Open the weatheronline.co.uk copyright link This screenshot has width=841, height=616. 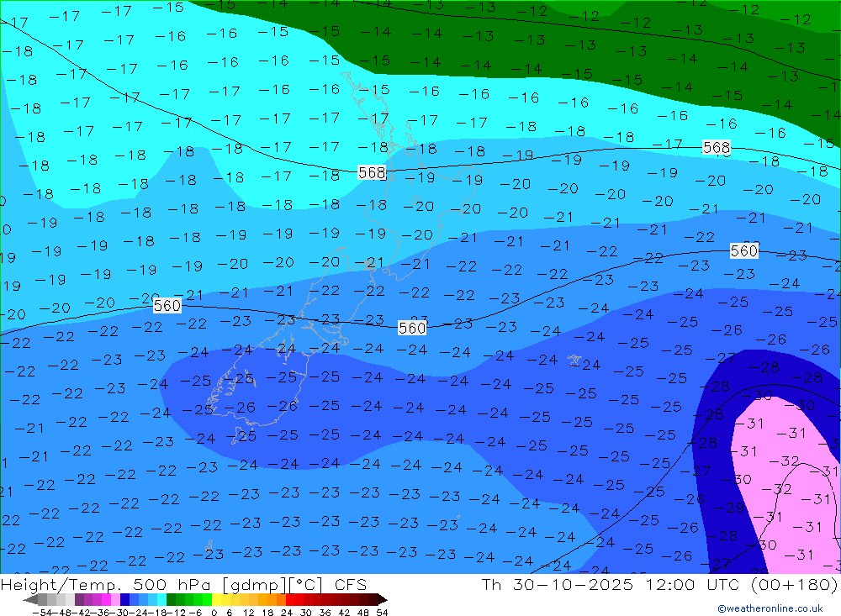click(x=770, y=608)
